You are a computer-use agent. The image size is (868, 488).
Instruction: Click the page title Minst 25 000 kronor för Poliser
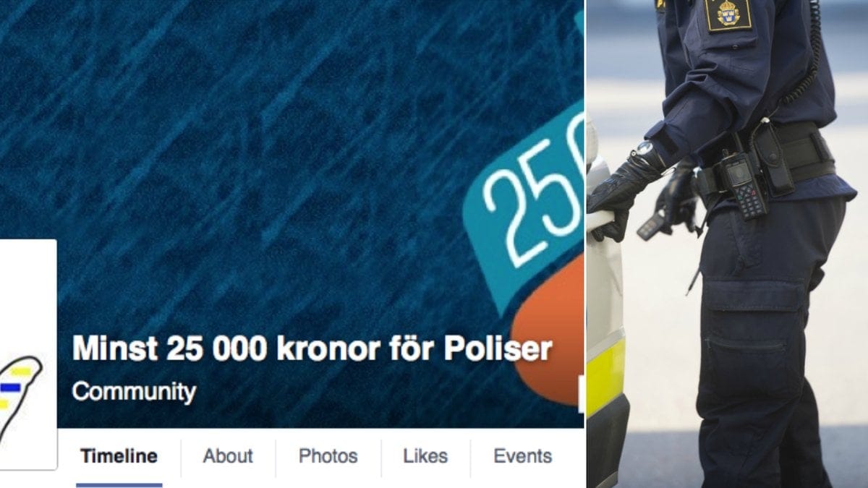(x=312, y=349)
